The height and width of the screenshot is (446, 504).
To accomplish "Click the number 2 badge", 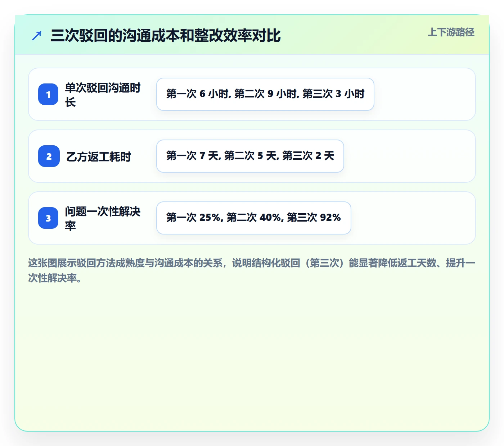I will coord(49,156).
